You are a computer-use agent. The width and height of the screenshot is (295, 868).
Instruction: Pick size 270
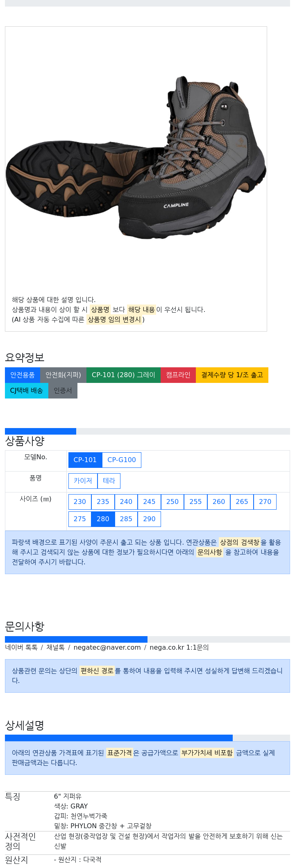(x=265, y=502)
